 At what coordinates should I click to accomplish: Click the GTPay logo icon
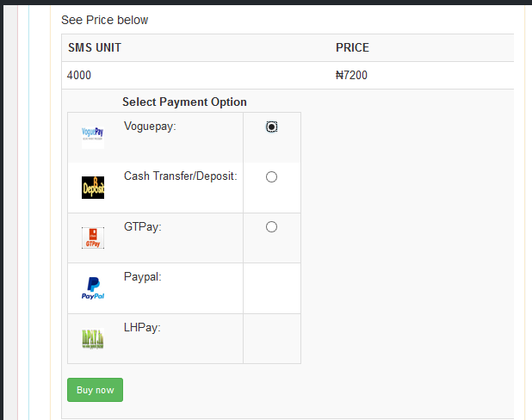[93, 238]
